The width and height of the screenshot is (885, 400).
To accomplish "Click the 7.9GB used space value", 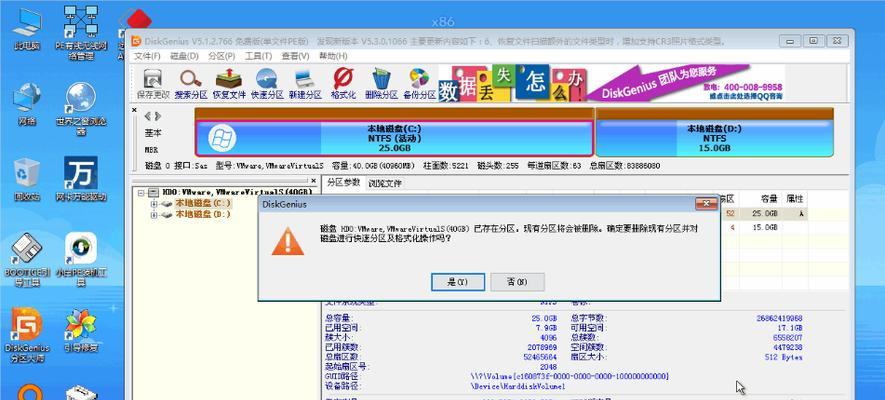I will (x=547, y=328).
